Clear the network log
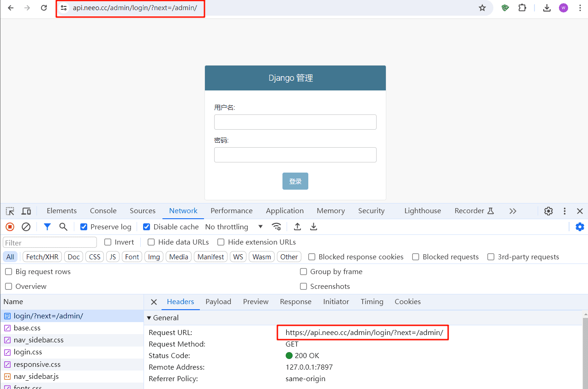The image size is (588, 389). coord(26,227)
